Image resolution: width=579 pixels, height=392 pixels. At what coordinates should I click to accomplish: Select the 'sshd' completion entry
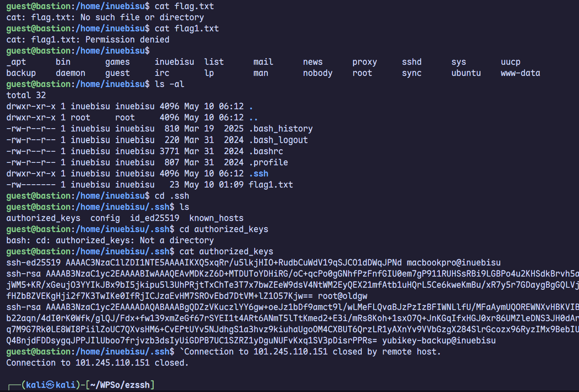tap(412, 62)
